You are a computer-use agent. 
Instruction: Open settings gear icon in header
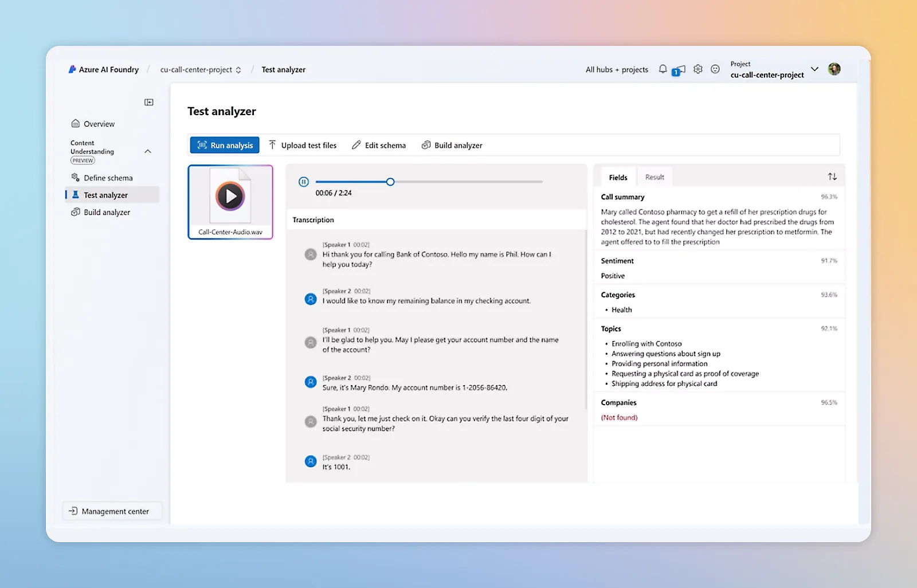click(697, 69)
